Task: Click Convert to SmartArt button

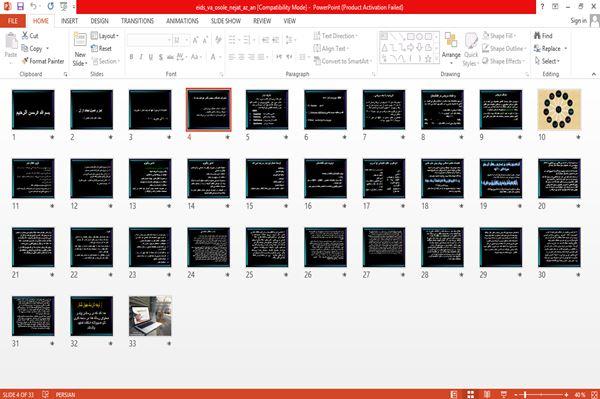Action: click(342, 61)
